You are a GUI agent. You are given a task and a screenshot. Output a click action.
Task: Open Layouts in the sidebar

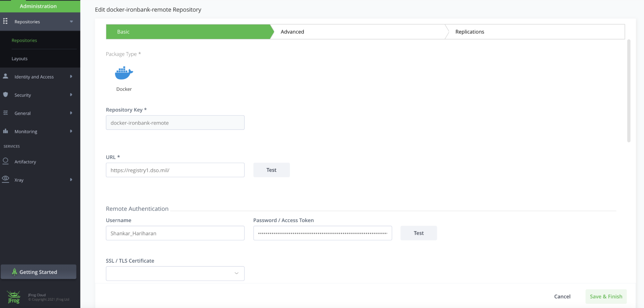click(20, 59)
